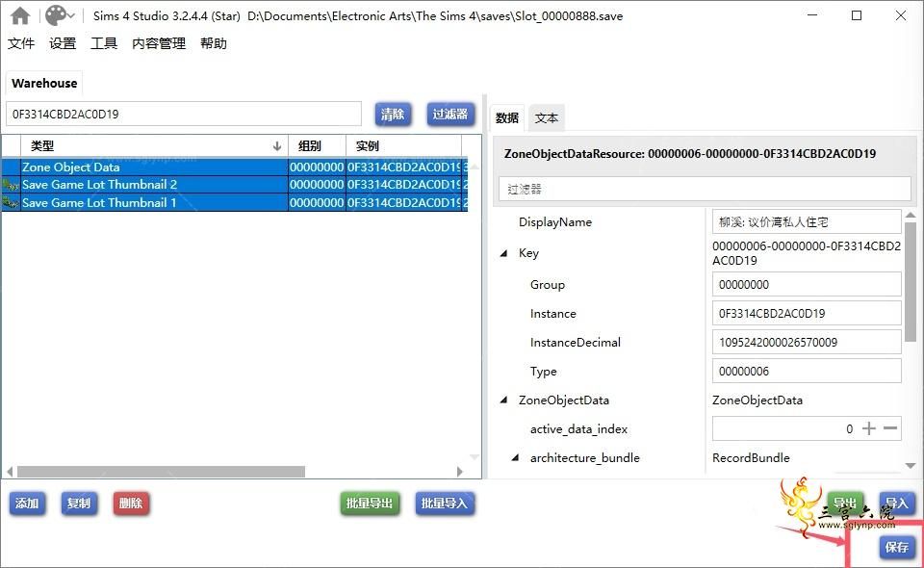Select the Warehouse tab

[x=44, y=83]
